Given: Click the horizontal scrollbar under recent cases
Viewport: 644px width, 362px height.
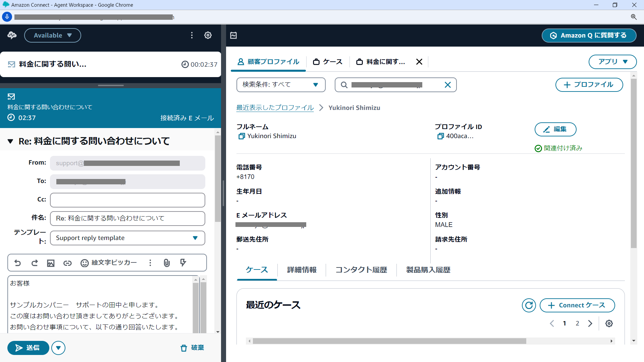Looking at the screenshot, I should point(389,341).
